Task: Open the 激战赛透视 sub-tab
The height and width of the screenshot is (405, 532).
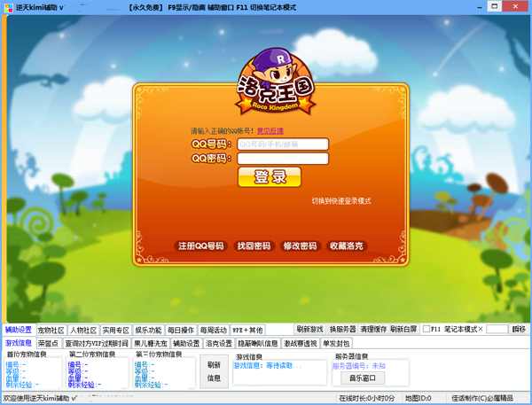Action: tap(301, 343)
